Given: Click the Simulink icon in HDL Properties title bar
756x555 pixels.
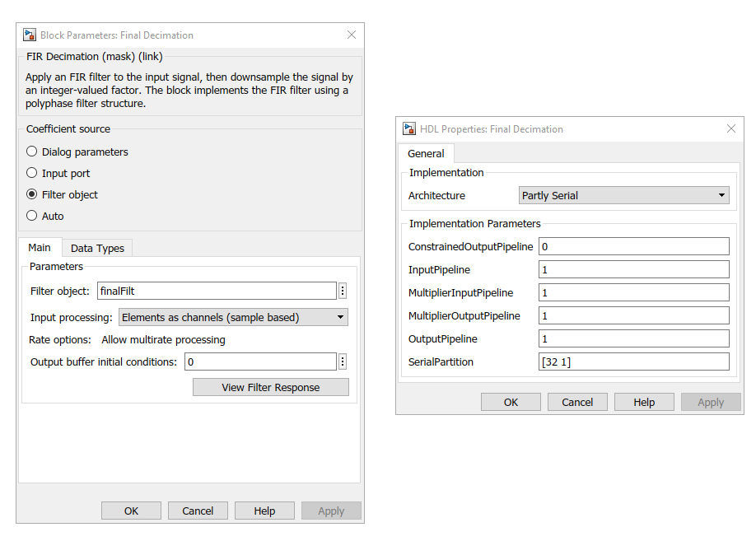Looking at the screenshot, I should coord(409,128).
